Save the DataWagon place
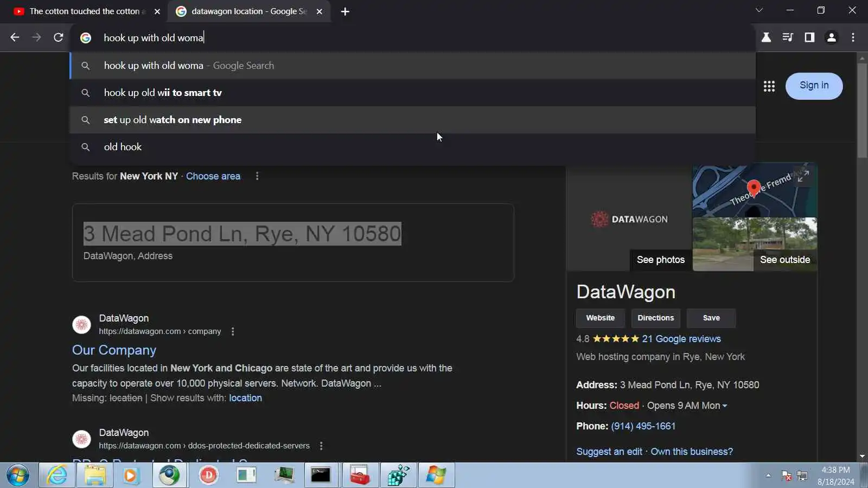 (711, 318)
